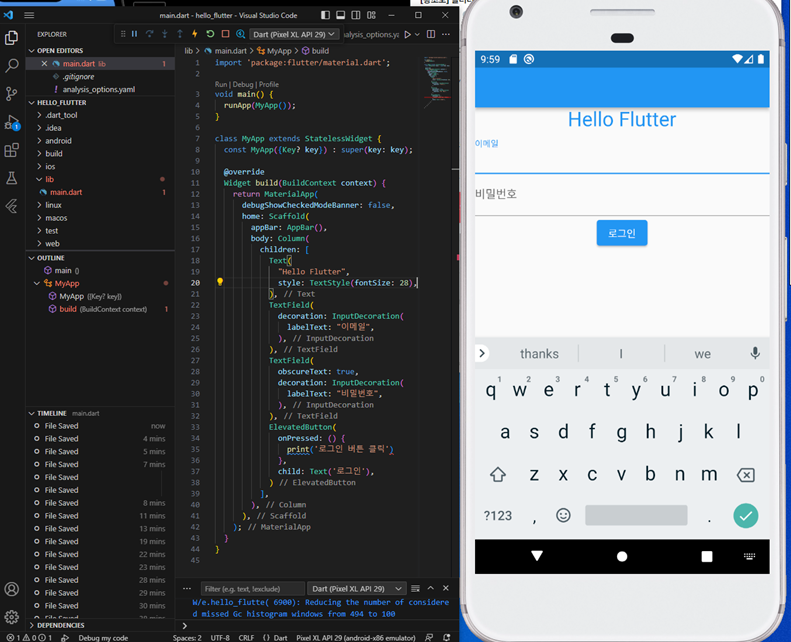Tap the green checkmark key on keyboard
The height and width of the screenshot is (642, 791).
point(746,515)
